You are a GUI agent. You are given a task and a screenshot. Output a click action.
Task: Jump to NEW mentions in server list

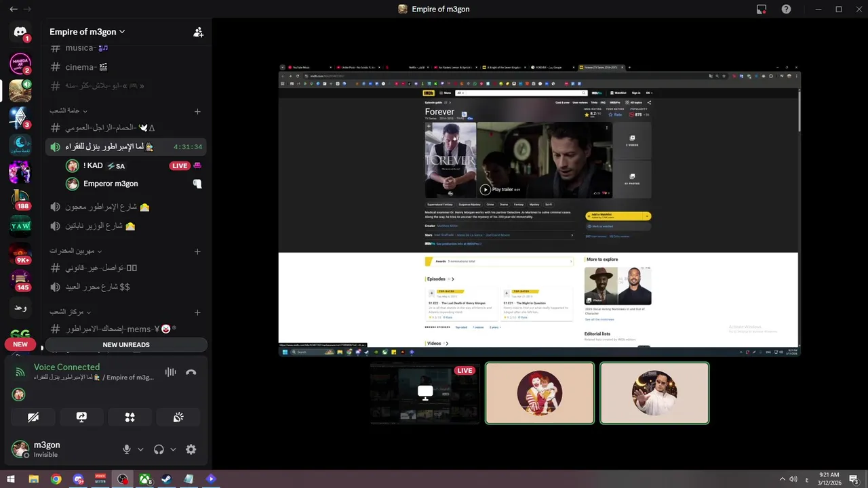20,344
